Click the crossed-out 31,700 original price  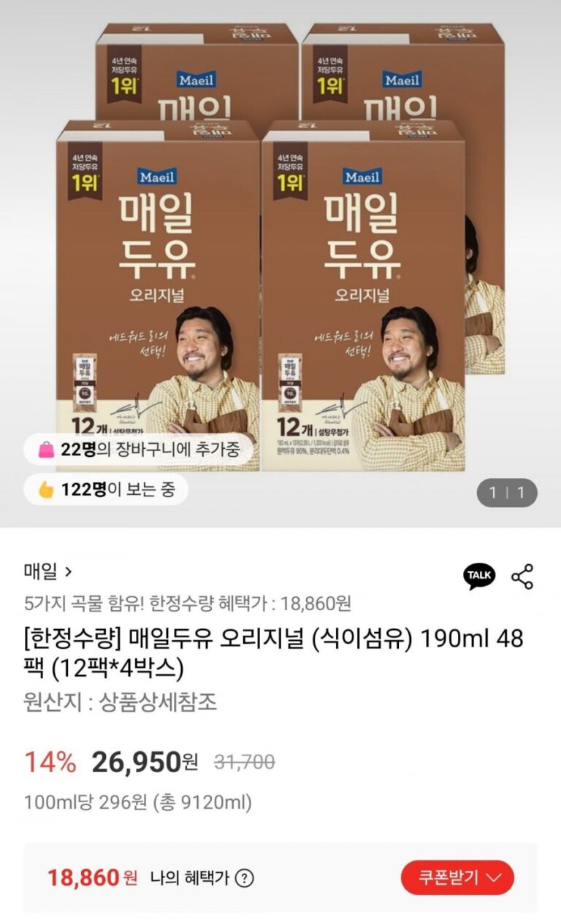point(244,763)
